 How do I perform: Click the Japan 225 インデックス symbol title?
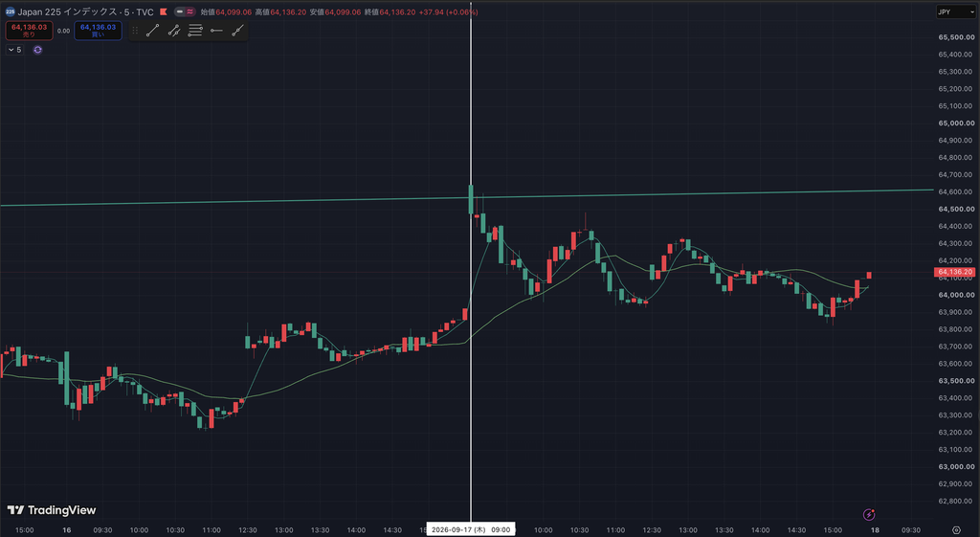[85, 11]
